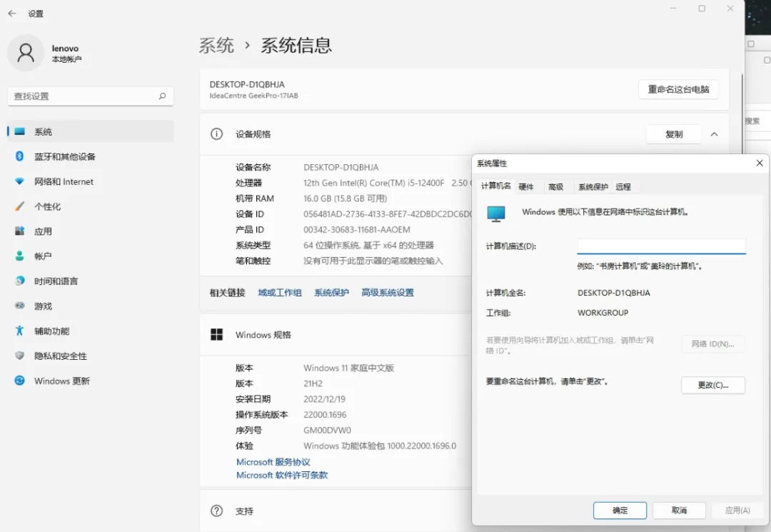
Task: Switch to 硬件 tab
Action: click(526, 187)
